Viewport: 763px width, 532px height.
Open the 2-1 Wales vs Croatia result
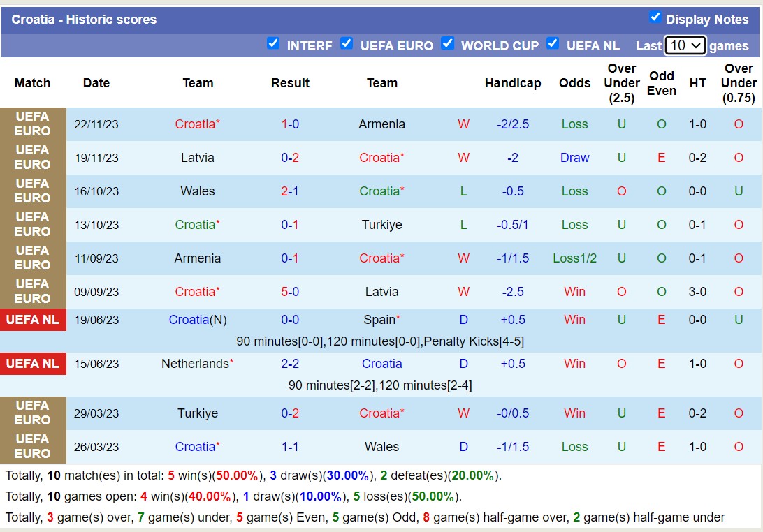[x=290, y=191]
